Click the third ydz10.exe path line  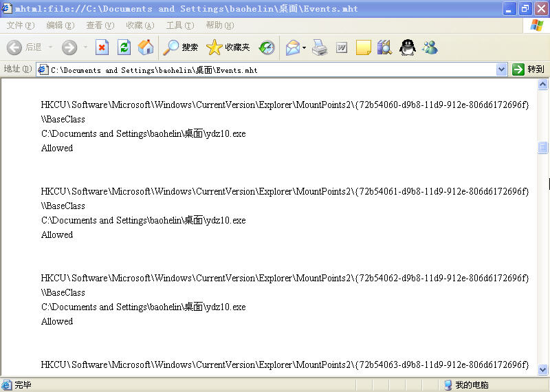pyautogui.click(x=144, y=307)
